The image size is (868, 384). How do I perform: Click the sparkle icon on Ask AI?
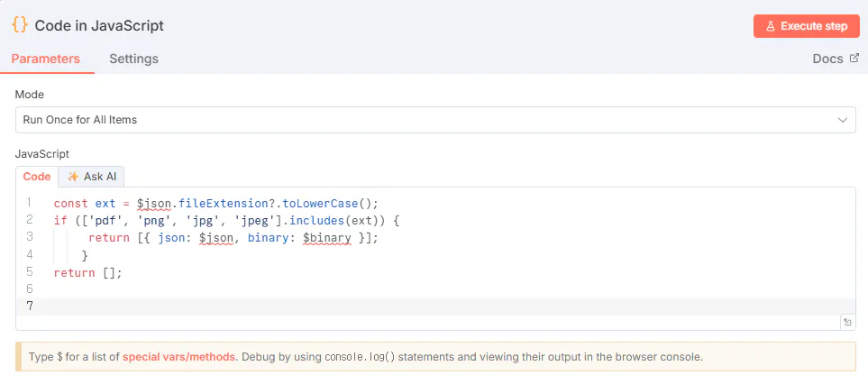point(73,177)
